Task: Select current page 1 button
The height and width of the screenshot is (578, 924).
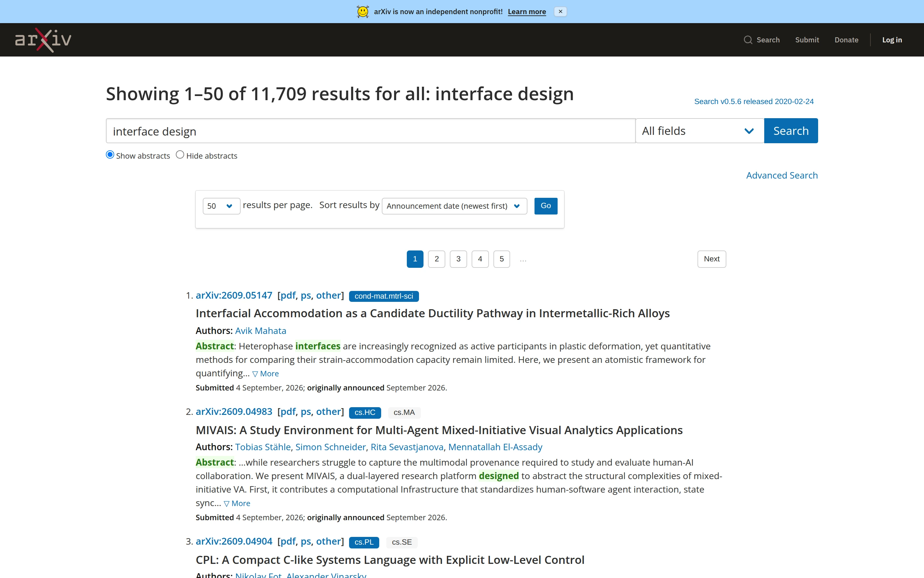Action: [x=415, y=259]
